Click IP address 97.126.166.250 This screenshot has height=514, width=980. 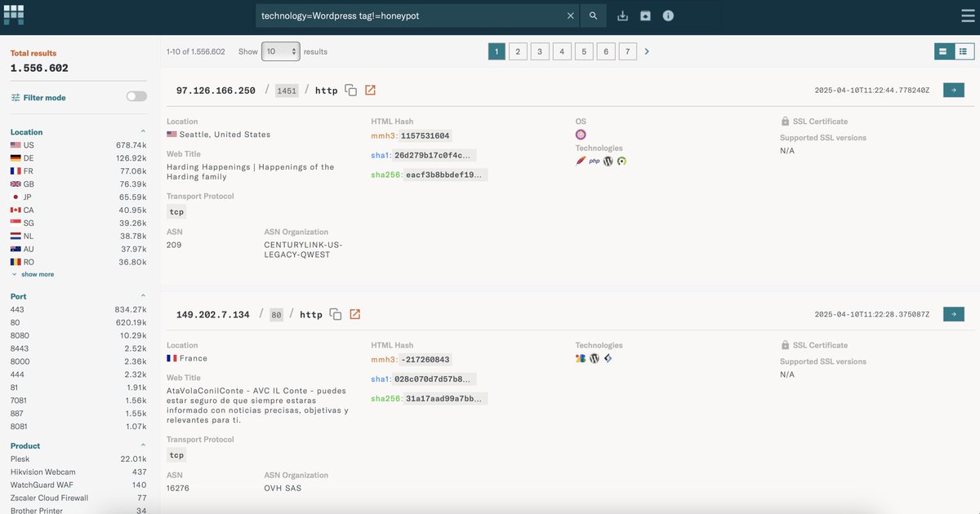(216, 91)
